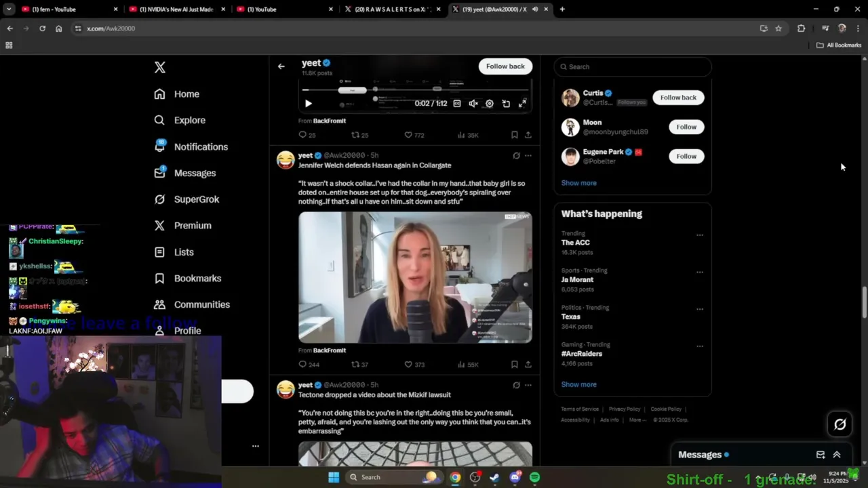Show more under What's happening
This screenshot has height=488, width=868.
click(578, 384)
